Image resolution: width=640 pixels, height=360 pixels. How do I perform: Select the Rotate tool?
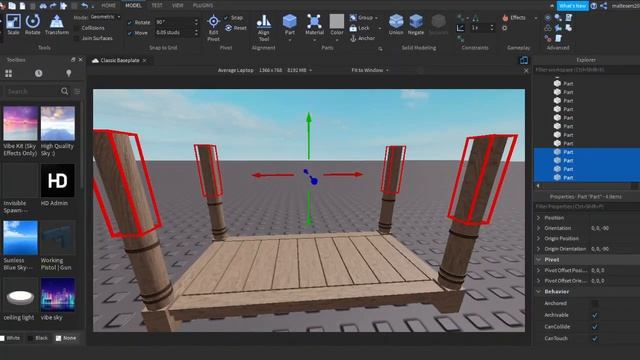(x=33, y=24)
